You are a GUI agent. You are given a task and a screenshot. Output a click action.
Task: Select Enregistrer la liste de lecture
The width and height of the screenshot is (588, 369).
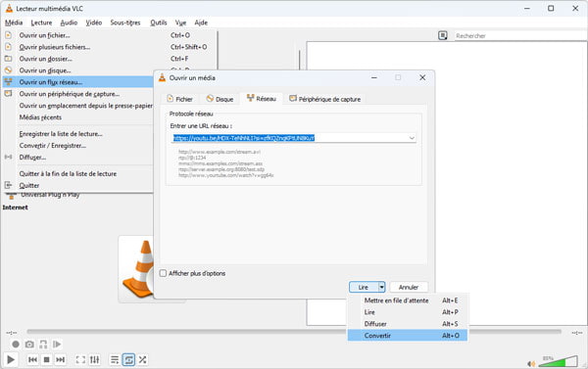78,134
